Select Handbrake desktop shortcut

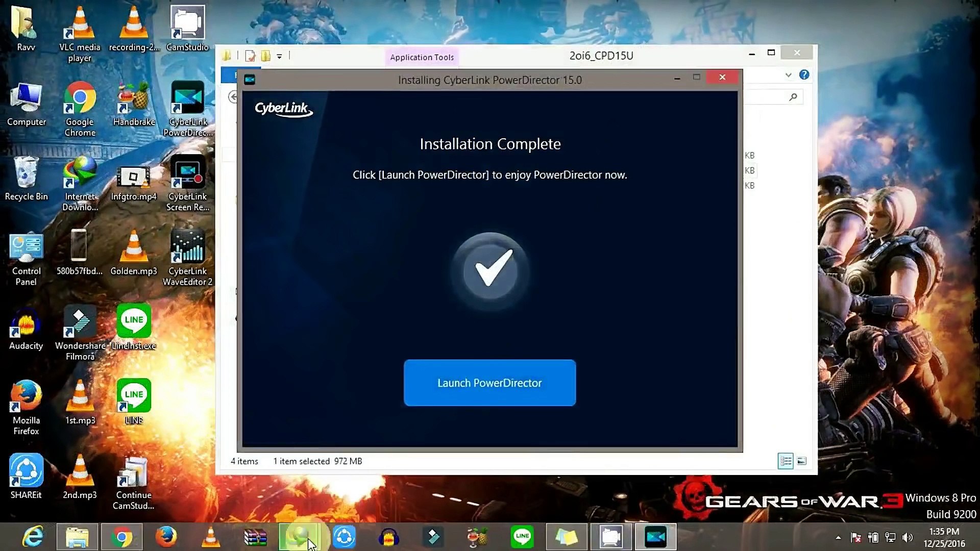[134, 104]
